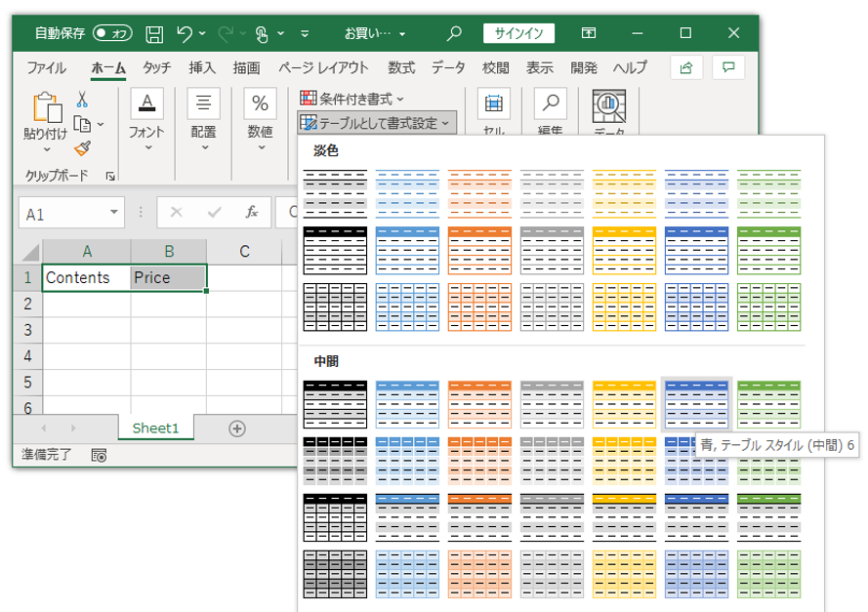Switch to the タッチ tab
This screenshot has width=868, height=612.
tap(156, 67)
